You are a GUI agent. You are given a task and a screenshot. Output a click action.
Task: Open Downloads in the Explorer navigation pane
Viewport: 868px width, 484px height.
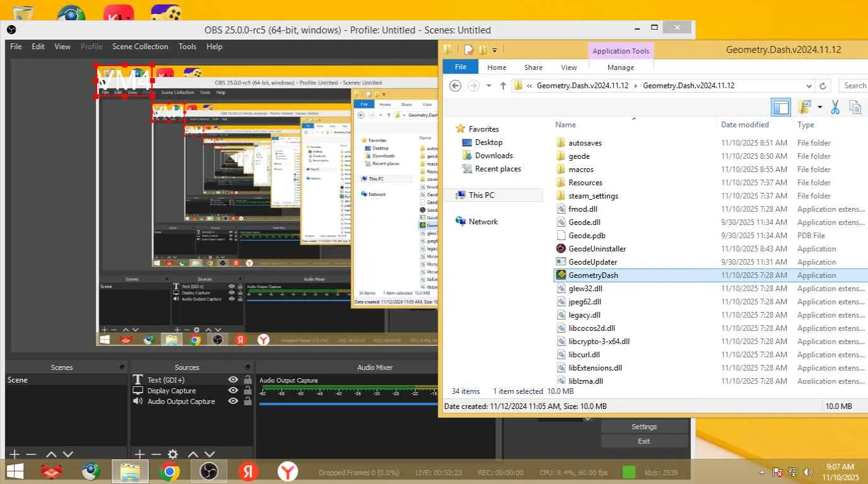point(494,156)
